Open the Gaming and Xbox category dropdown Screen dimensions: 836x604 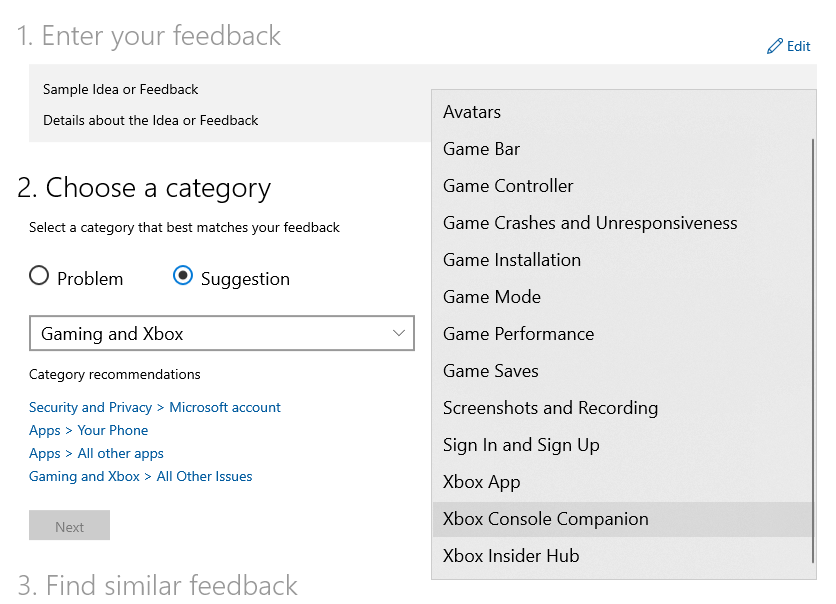click(222, 333)
